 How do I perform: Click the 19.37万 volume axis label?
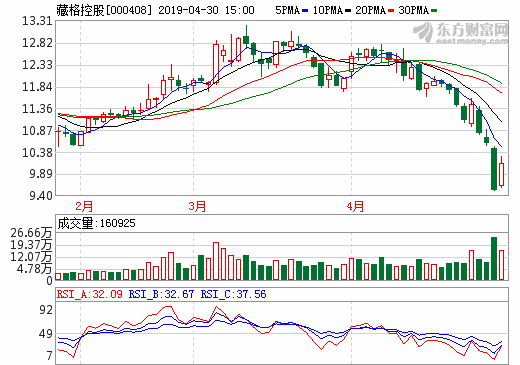pos(31,245)
